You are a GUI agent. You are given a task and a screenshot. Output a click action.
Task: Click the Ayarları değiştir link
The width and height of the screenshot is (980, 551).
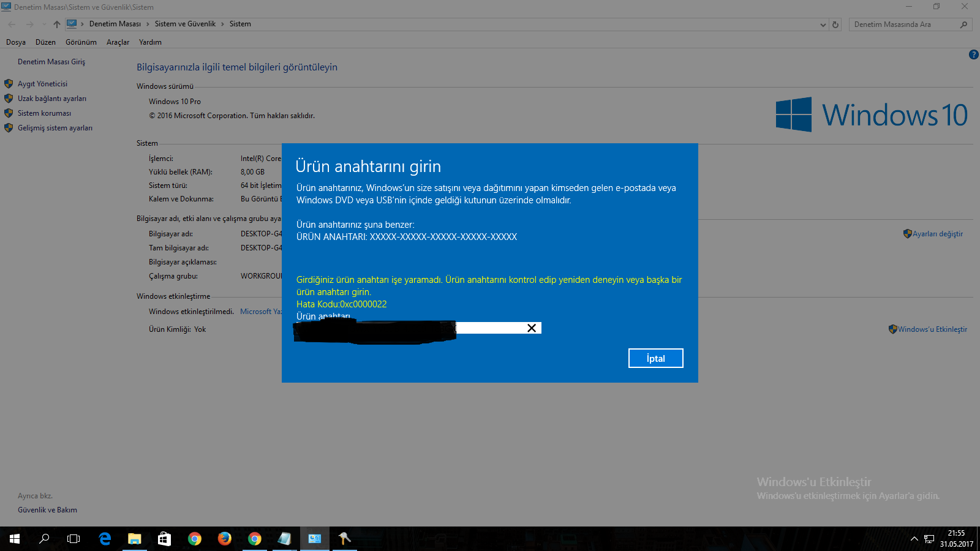[x=937, y=234]
